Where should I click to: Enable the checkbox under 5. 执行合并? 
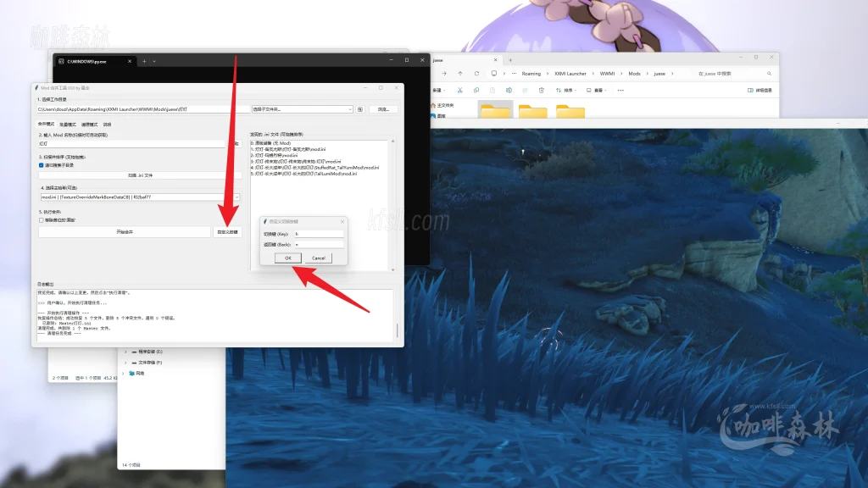(42, 219)
